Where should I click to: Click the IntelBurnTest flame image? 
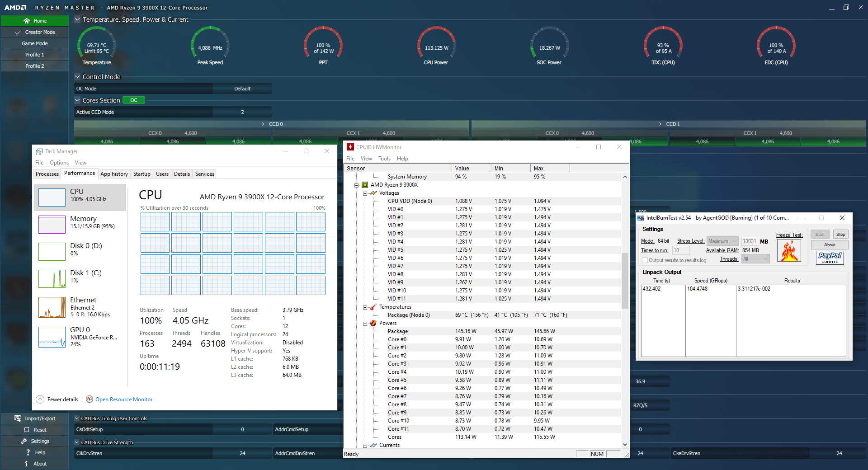(789, 251)
